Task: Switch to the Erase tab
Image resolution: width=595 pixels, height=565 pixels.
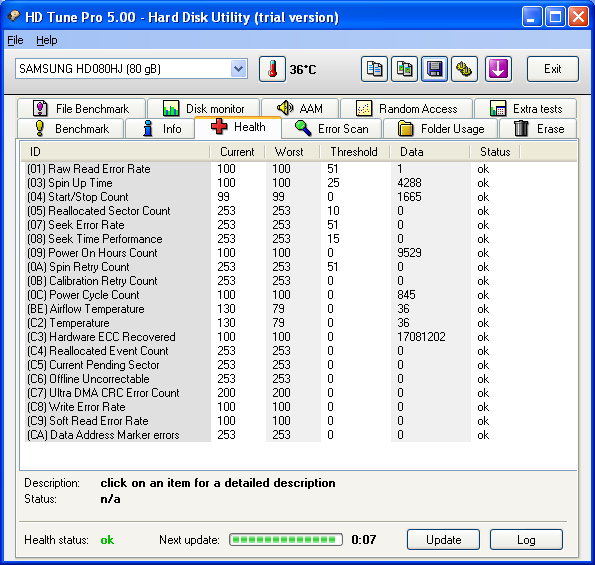Action: tap(538, 129)
